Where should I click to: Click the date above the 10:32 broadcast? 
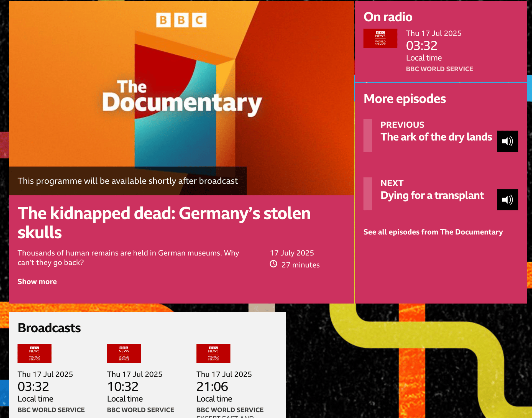click(135, 374)
